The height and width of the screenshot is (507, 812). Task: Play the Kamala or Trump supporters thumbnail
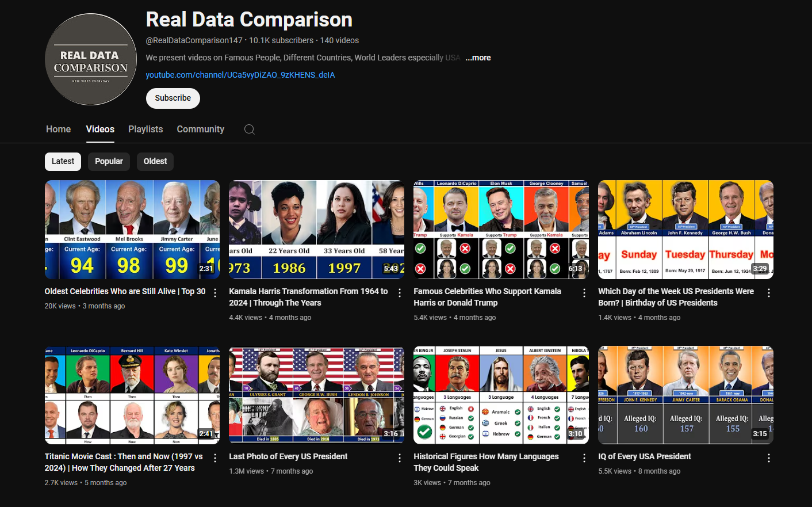pos(501,230)
